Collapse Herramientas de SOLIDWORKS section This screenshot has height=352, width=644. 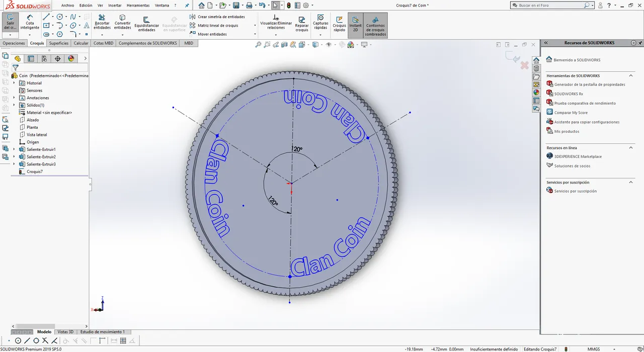631,75
